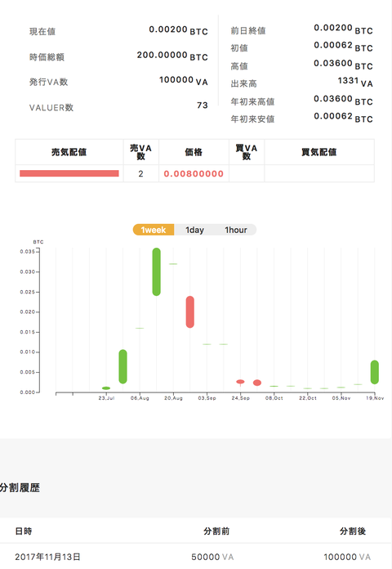Click the 出来高 value 1331 VA
This screenshot has height=569, width=392.
coord(355,81)
